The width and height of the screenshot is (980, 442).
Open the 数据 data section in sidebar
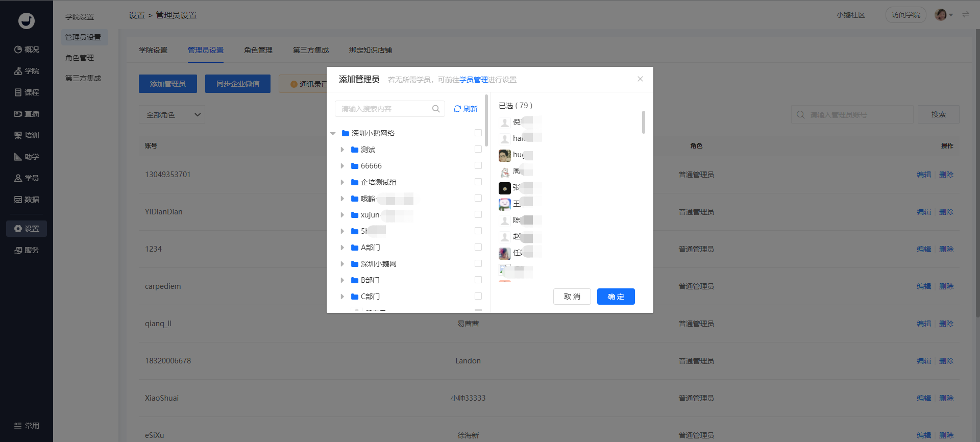pos(27,200)
